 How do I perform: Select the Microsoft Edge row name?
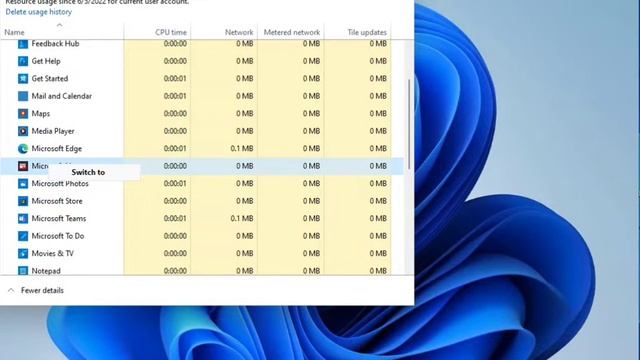click(x=57, y=149)
